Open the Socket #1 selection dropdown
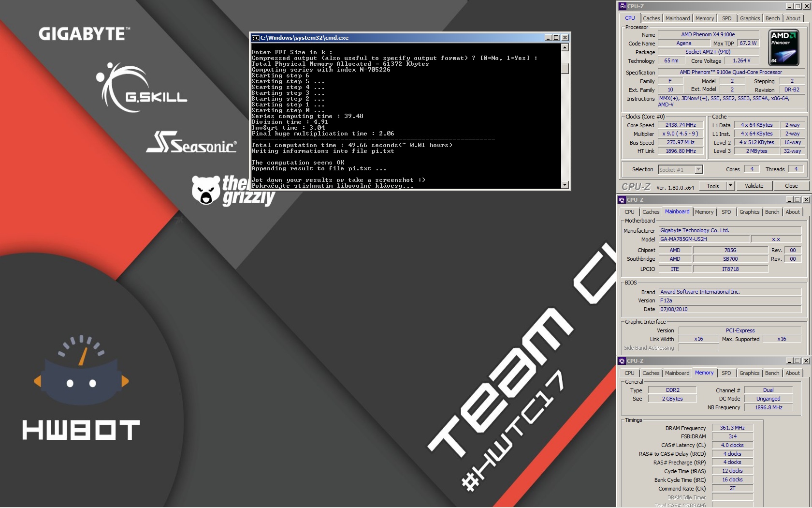The height and width of the screenshot is (508, 812). [x=698, y=169]
